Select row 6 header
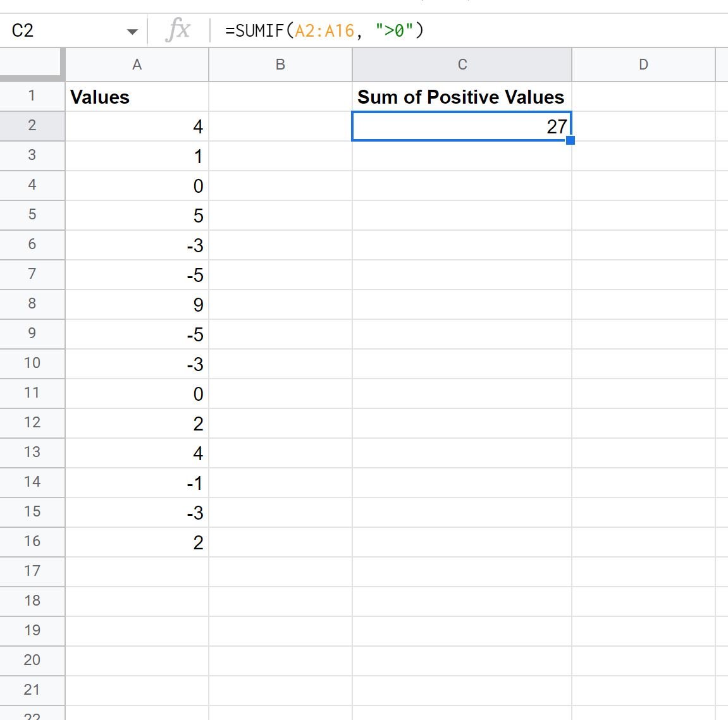The image size is (728, 720). (32, 245)
